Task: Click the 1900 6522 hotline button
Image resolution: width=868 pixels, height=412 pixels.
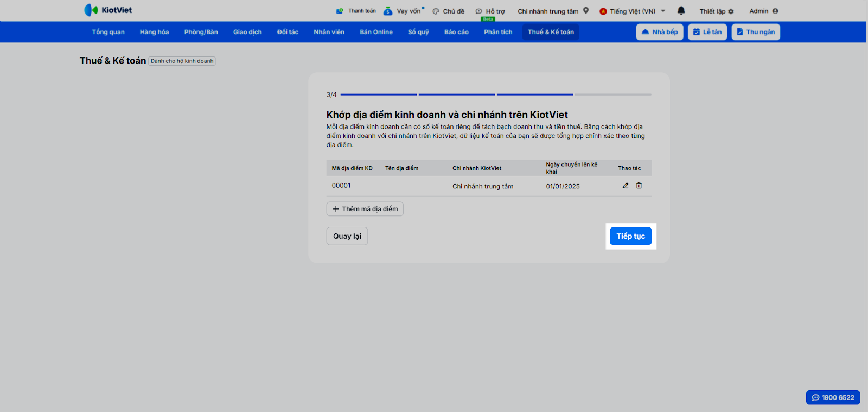Action: 833,397
